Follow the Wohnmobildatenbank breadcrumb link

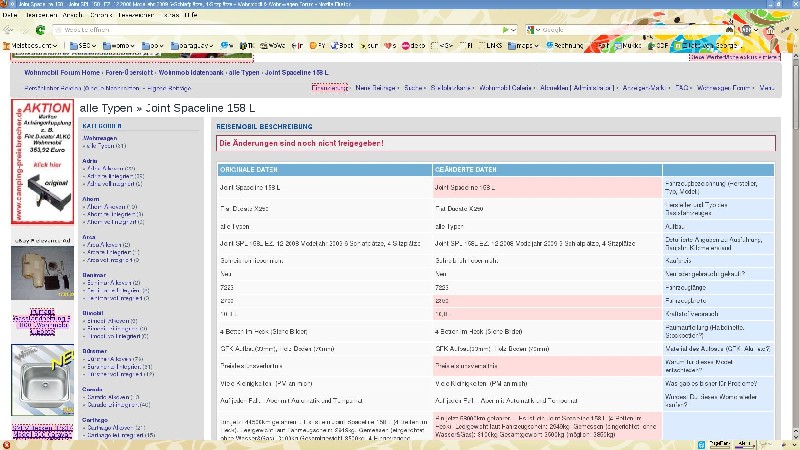pyautogui.click(x=191, y=72)
